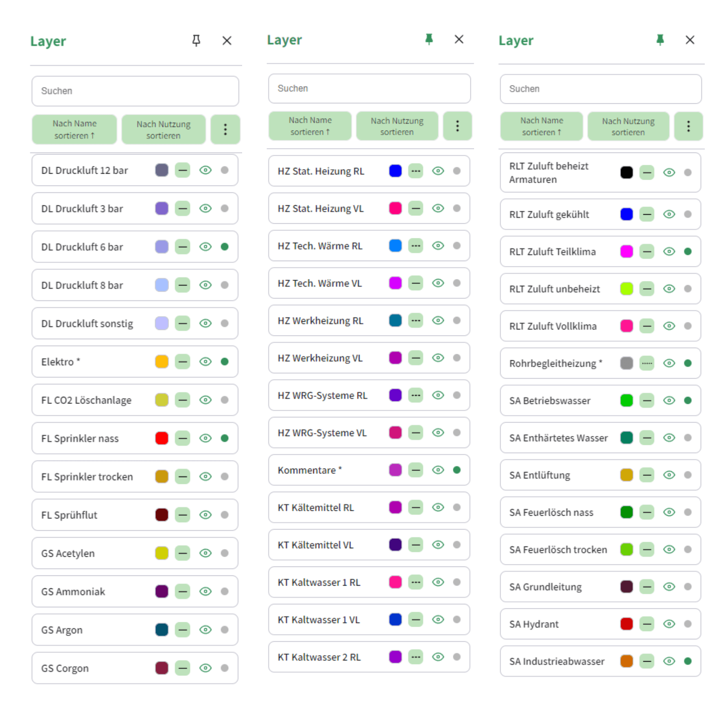This screenshot has width=728, height=706.
Task: Click line style icon for SA Hydrant
Action: coord(647,624)
